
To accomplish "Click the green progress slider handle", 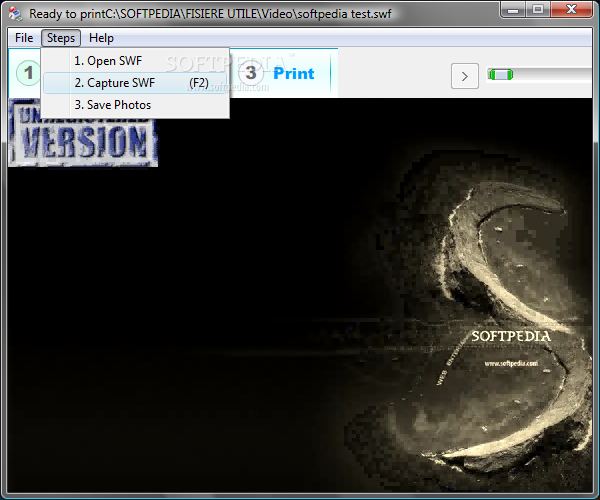I will (501, 75).
